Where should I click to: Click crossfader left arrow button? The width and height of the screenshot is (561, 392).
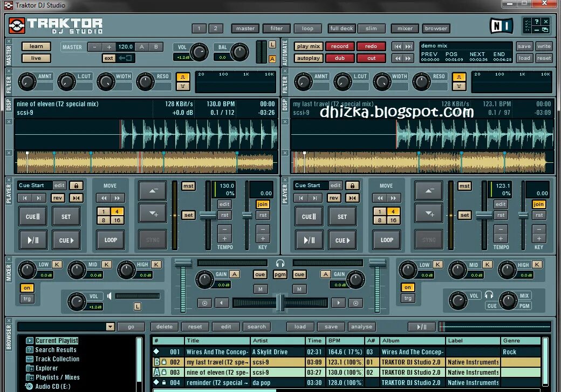coord(222,303)
